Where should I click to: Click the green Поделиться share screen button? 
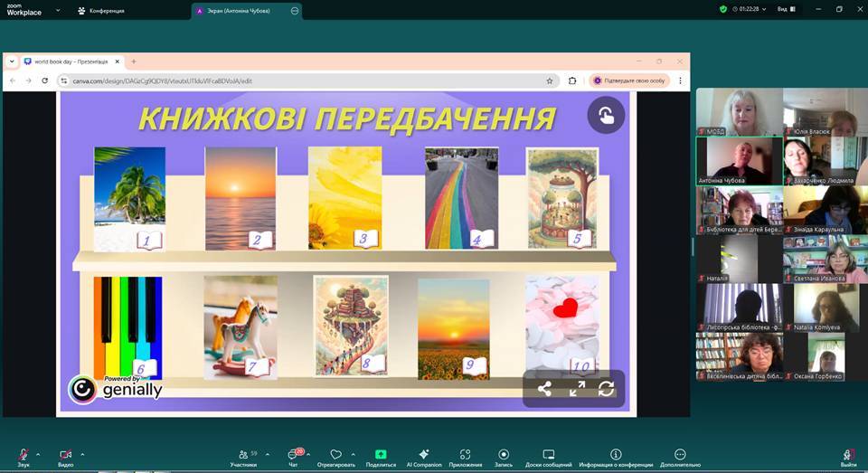(381, 455)
